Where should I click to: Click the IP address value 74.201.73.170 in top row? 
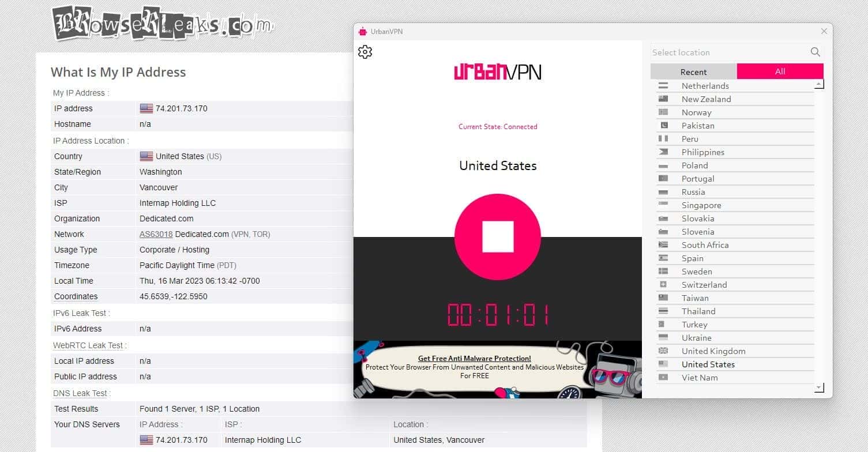tap(182, 108)
